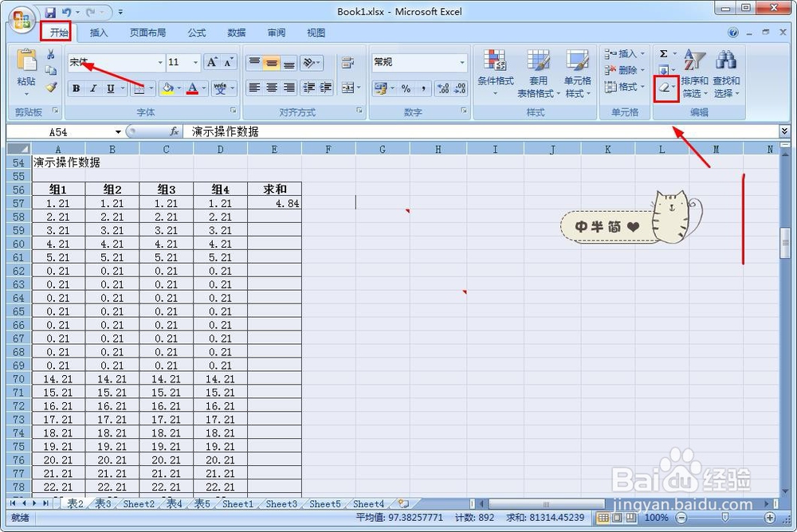
Task: Undo the last action
Action: [x=67, y=12]
